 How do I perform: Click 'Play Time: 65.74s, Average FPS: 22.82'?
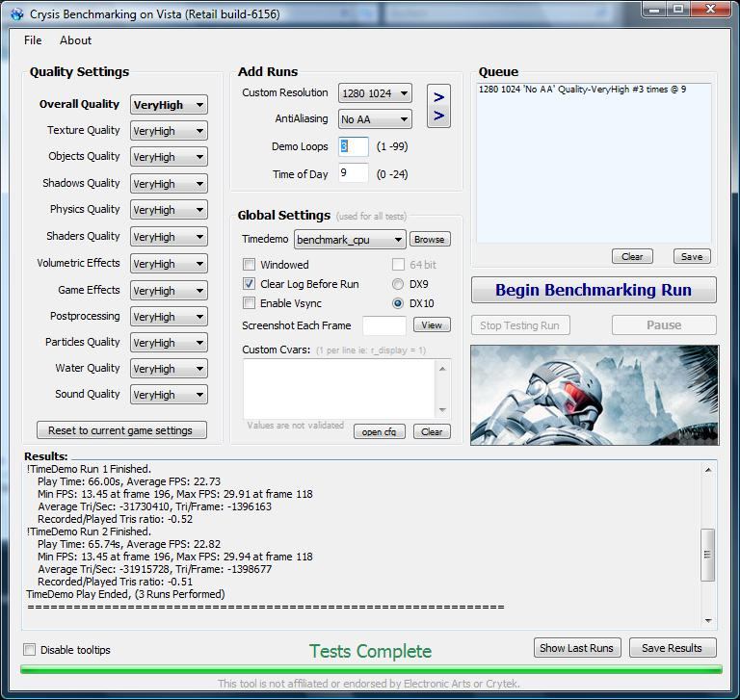pyautogui.click(x=129, y=544)
